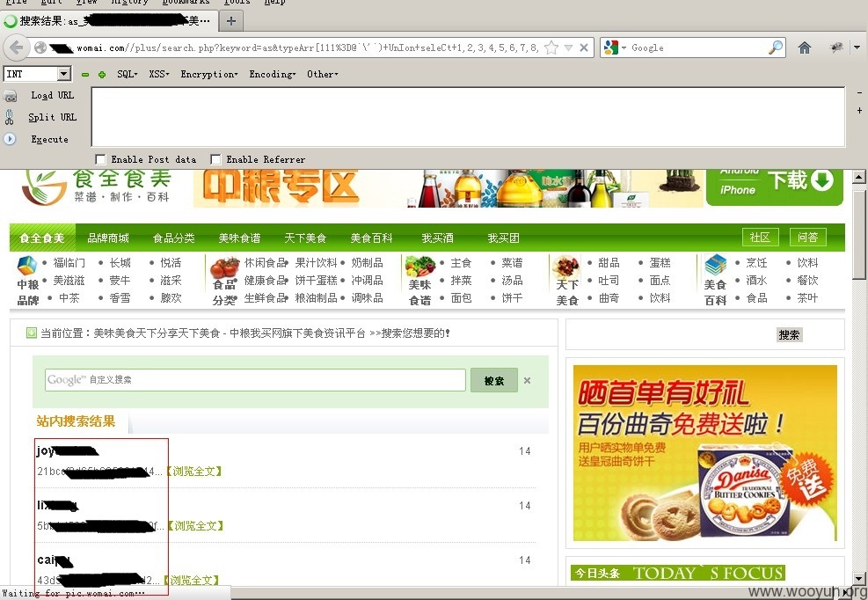Viewport: 868px width, 600px height.
Task: Click the Load URL button
Action: [52, 95]
